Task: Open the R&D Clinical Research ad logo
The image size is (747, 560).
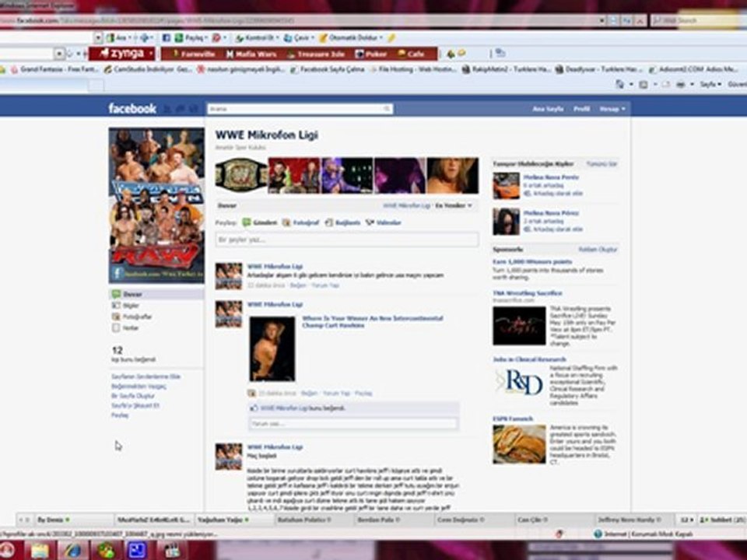Action: (x=519, y=383)
